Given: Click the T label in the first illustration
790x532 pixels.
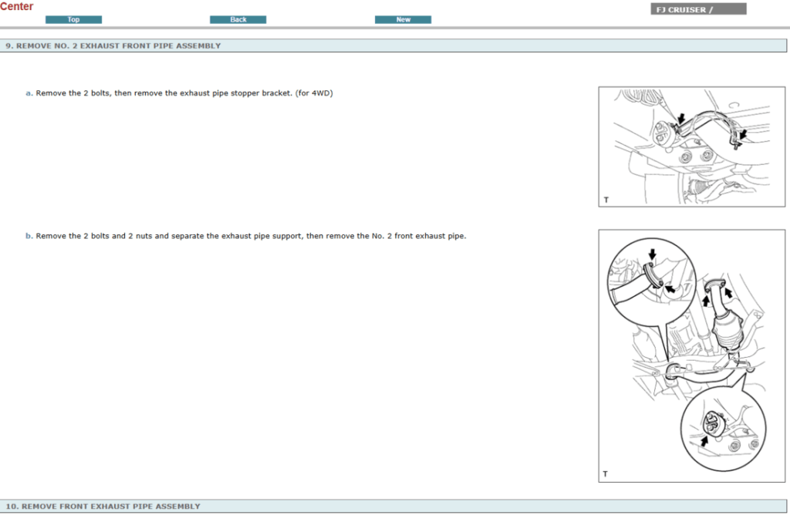Looking at the screenshot, I should pos(606,200).
